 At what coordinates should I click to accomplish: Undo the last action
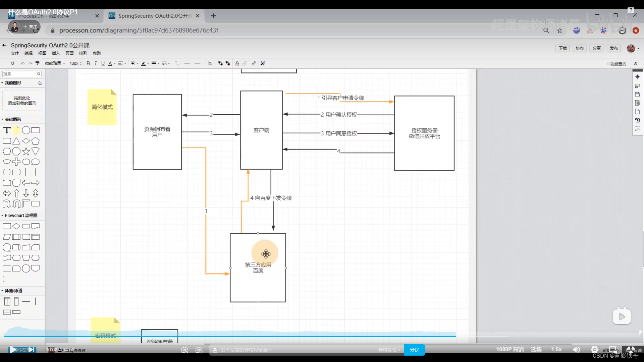22,63
